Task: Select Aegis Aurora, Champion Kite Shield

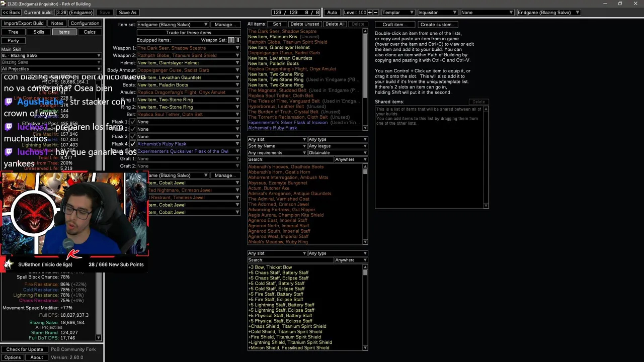Action: coord(286,215)
